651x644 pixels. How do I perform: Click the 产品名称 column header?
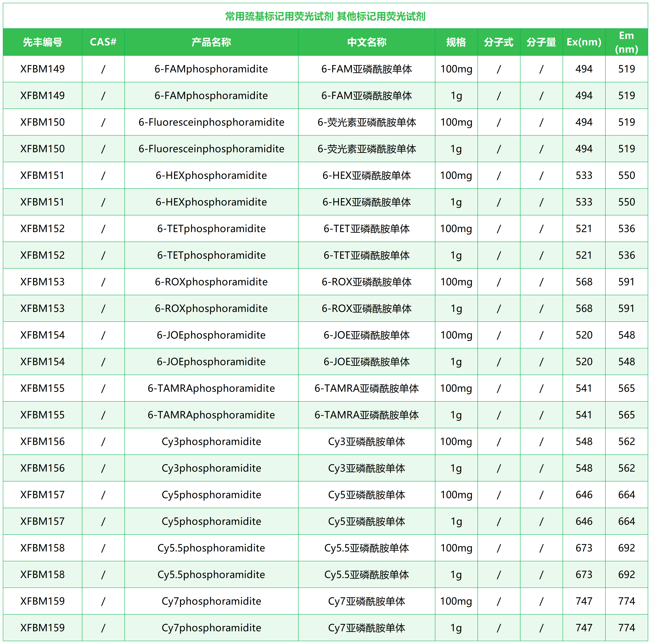tap(211, 42)
